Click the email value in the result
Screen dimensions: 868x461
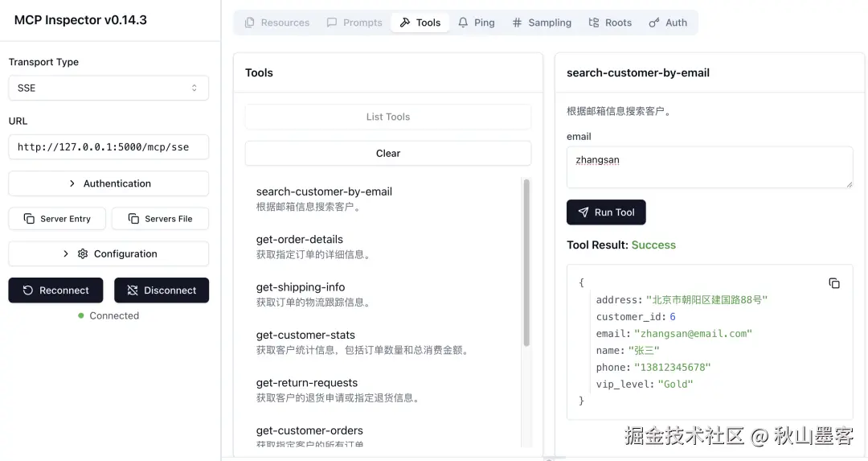click(693, 334)
